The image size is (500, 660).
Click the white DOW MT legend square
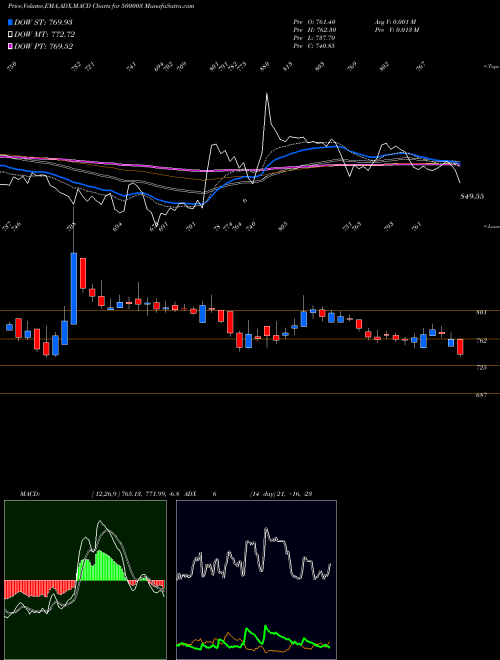(x=10, y=34)
